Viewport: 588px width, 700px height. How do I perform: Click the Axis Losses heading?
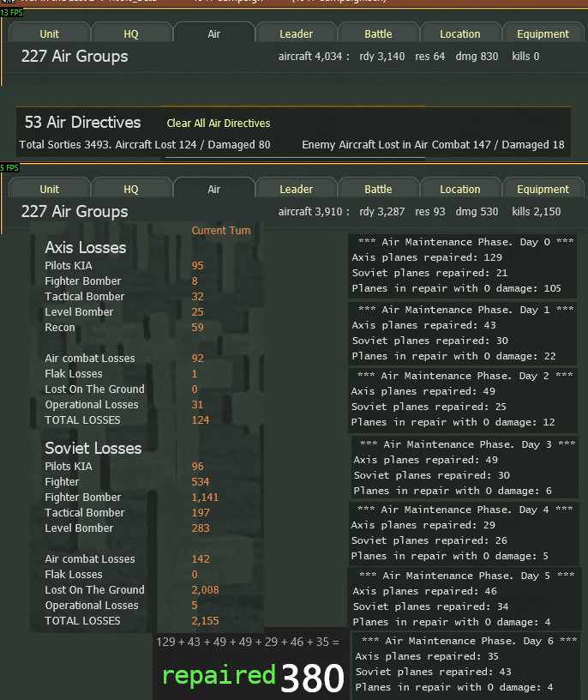pyautogui.click(x=86, y=247)
